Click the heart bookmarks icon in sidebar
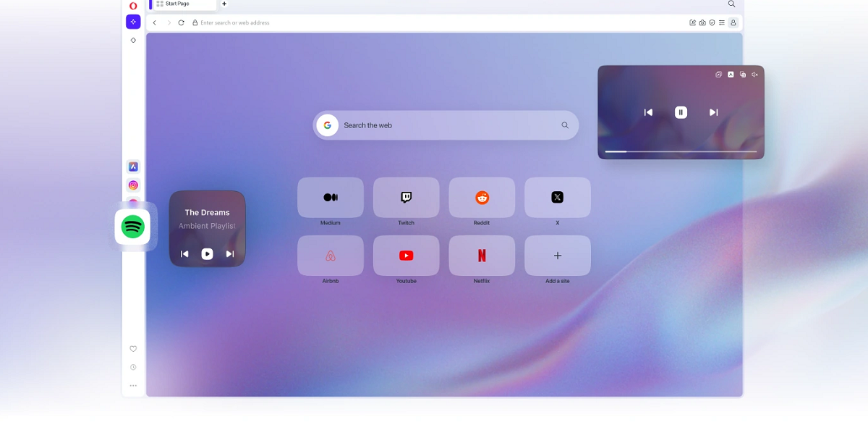 click(x=133, y=349)
